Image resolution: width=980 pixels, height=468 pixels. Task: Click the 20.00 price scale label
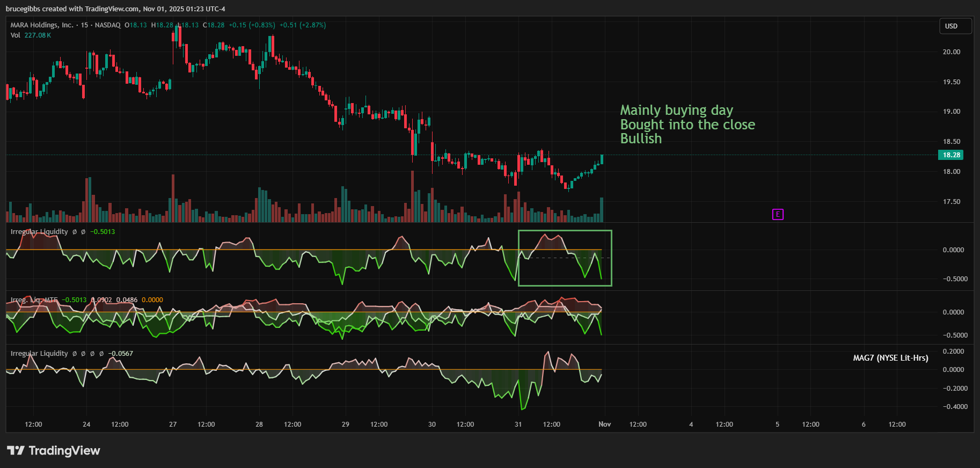point(951,52)
